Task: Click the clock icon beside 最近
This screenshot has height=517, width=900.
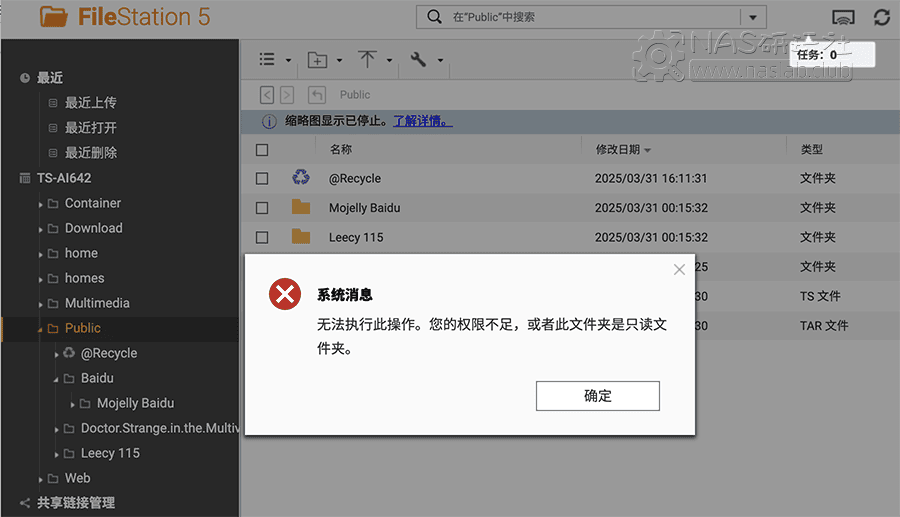Action: pos(25,78)
